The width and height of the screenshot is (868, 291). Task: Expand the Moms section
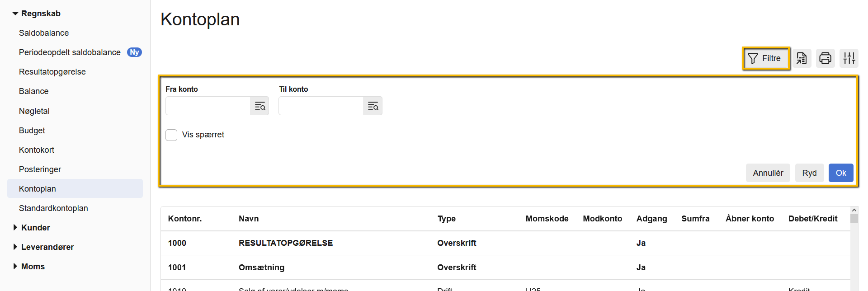[15, 267]
